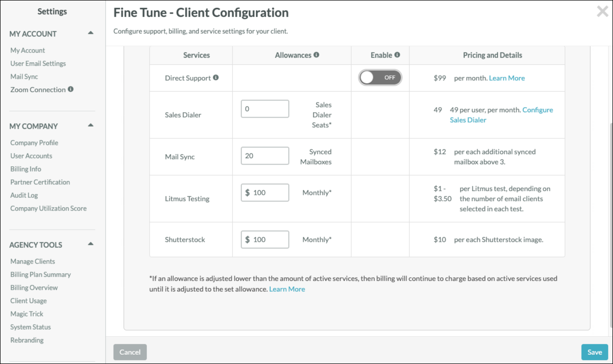Click the Sales Dialer seats input field
Screen dimensions: 613x364
pyautogui.click(x=265, y=109)
